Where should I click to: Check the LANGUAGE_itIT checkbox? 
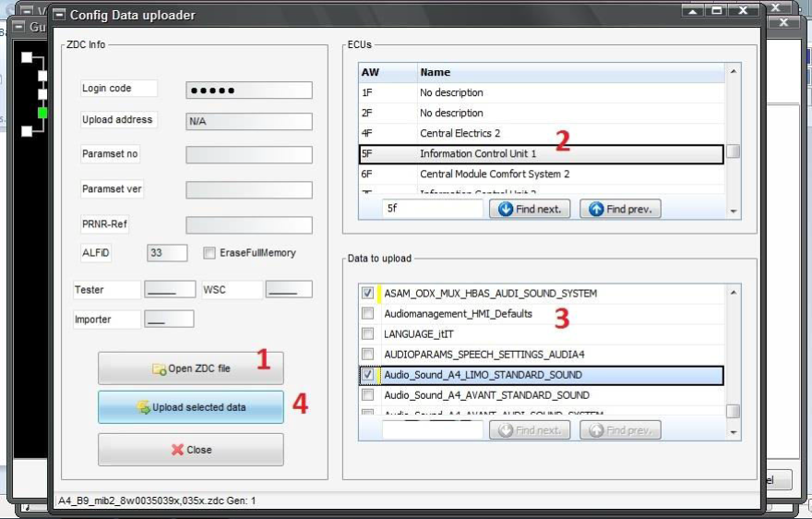click(367, 333)
